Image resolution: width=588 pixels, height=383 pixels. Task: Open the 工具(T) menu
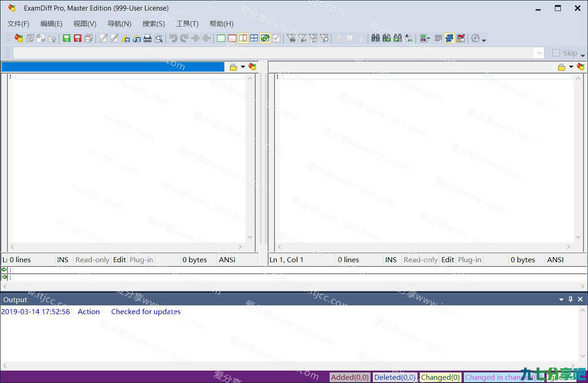tap(187, 23)
